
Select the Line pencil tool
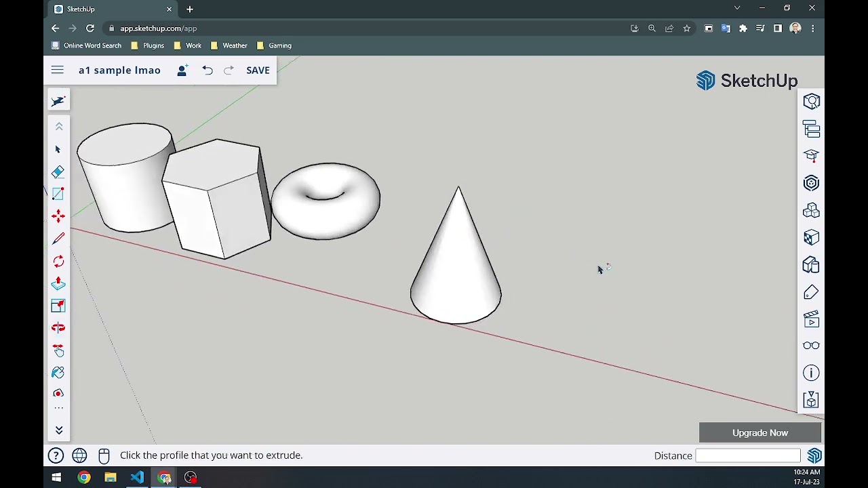tap(58, 239)
